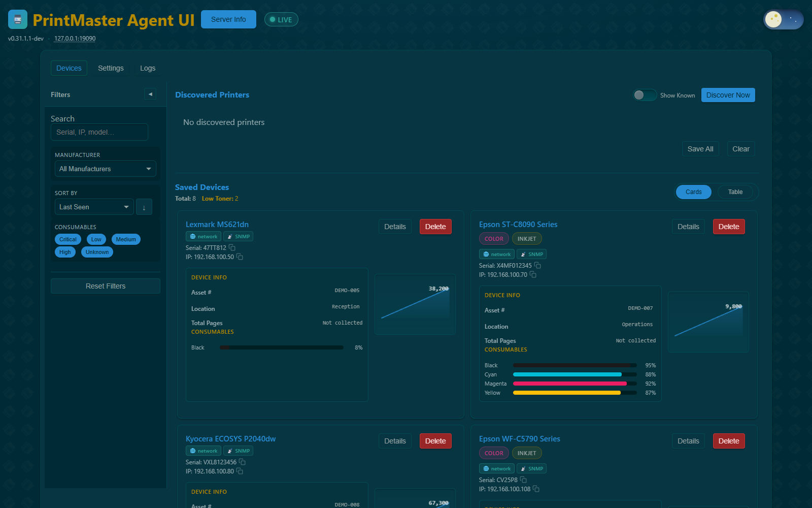
Task: Toggle sort direction arrow button
Action: [144, 207]
